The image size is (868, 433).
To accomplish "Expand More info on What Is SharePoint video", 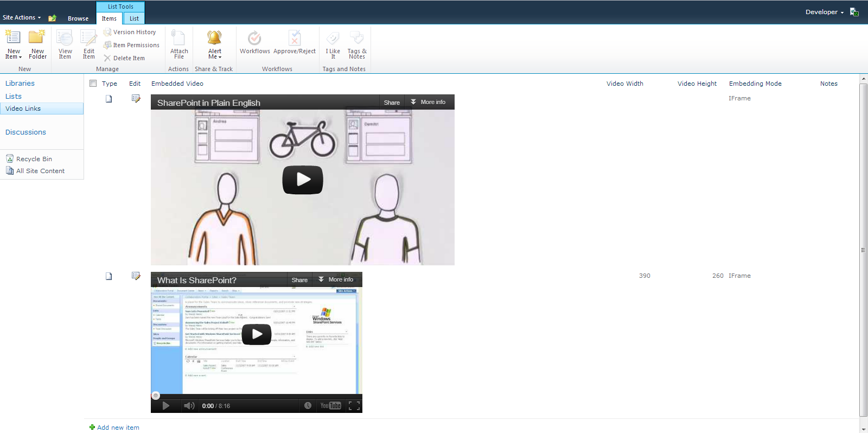I will point(336,279).
